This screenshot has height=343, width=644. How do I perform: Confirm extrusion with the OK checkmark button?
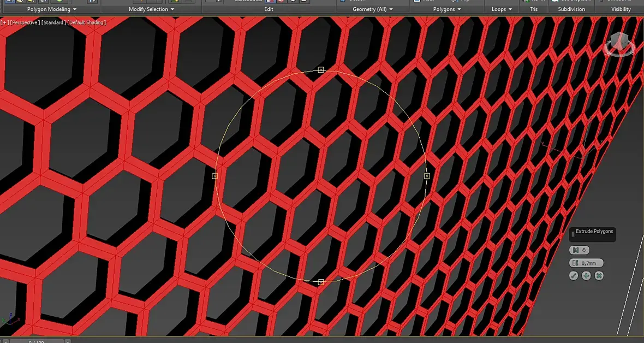(x=574, y=276)
